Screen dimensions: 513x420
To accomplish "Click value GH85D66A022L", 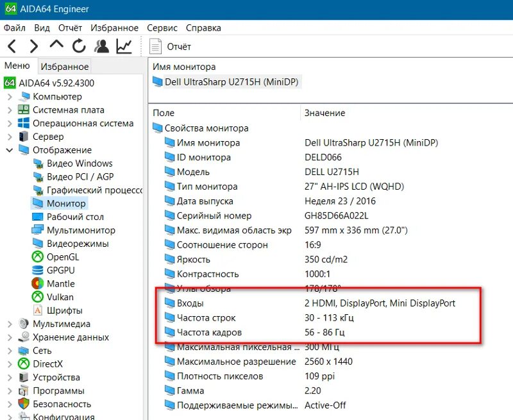I will pyautogui.click(x=336, y=216).
